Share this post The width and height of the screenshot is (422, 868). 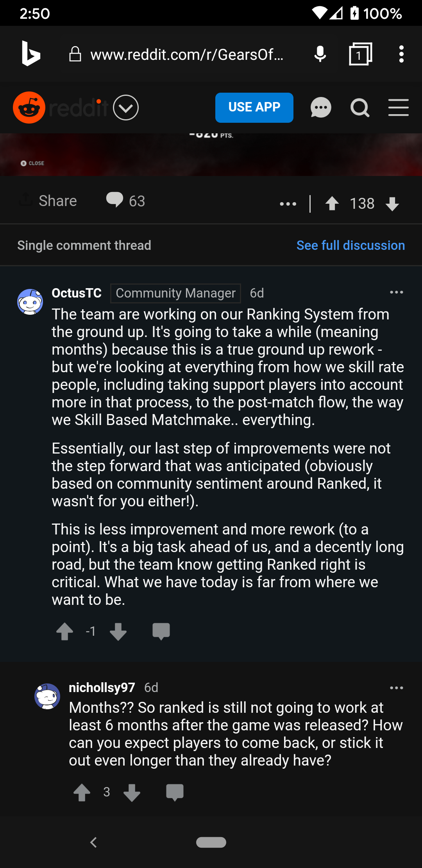(x=48, y=201)
